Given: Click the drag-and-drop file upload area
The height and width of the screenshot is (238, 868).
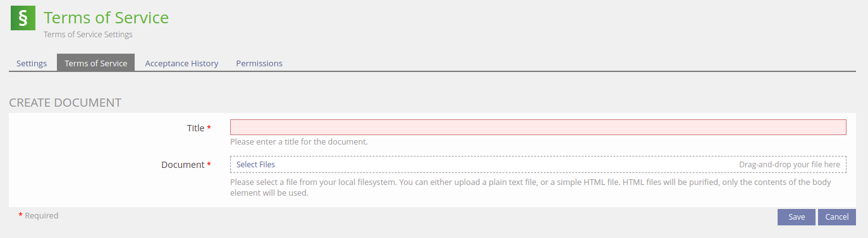Looking at the screenshot, I should pyautogui.click(x=538, y=165).
